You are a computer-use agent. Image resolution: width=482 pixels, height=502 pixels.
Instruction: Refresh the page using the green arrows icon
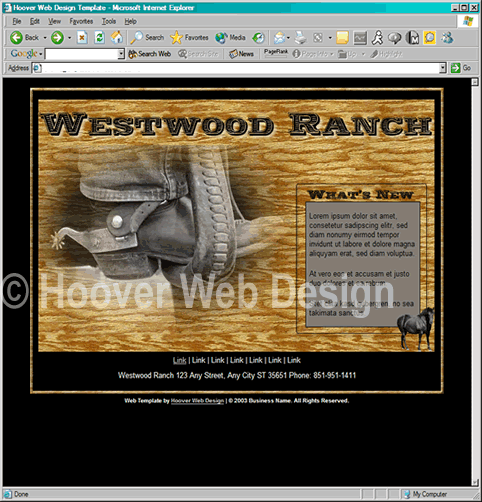[x=99, y=38]
